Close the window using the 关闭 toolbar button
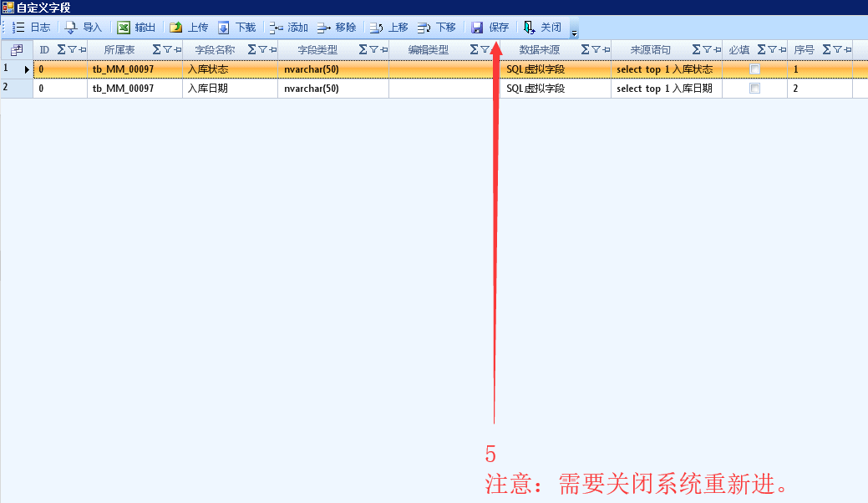This screenshot has height=503, width=868. (x=542, y=28)
